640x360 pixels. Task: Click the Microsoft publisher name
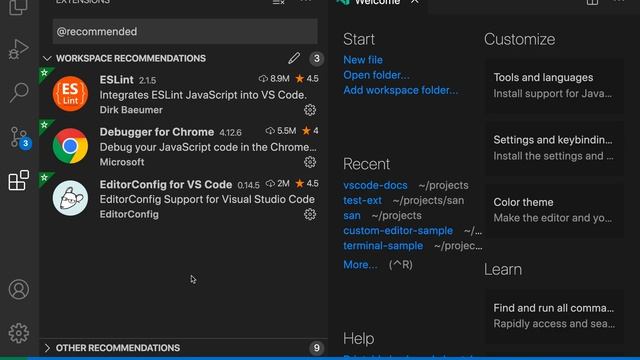coord(122,162)
